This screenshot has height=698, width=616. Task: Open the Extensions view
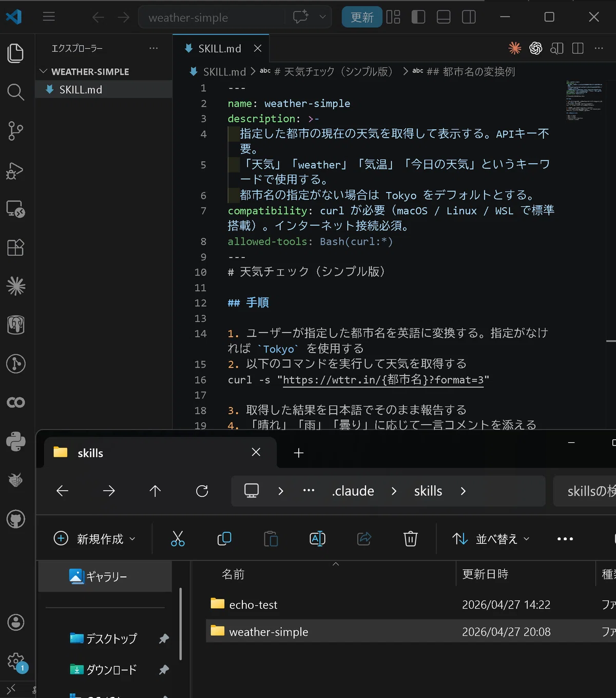point(16,247)
